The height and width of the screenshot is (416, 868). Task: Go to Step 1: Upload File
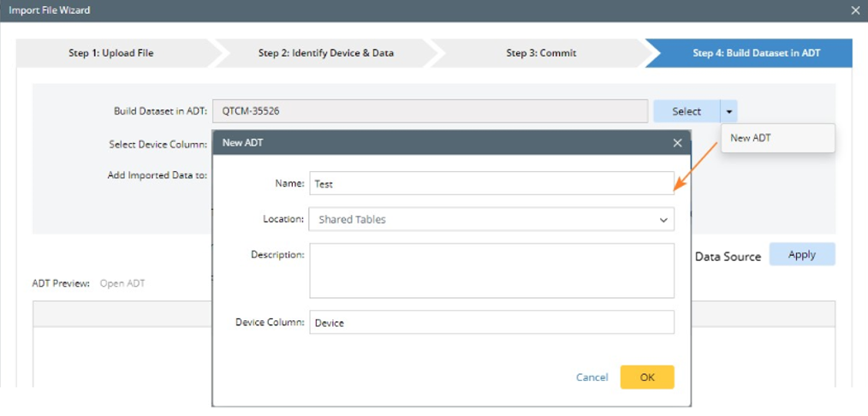[x=111, y=53]
